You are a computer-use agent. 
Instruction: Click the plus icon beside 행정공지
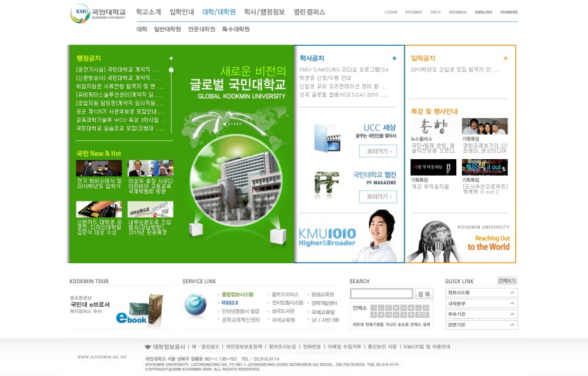click(x=171, y=58)
